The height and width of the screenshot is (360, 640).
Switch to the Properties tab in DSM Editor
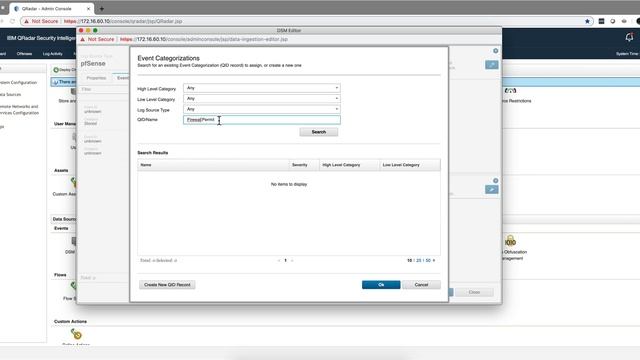pos(96,78)
